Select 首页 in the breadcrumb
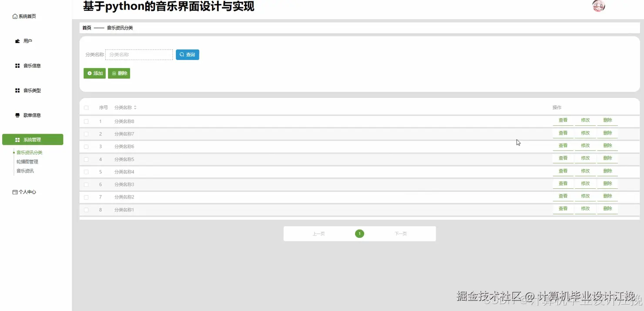This screenshot has width=644, height=311. pyautogui.click(x=86, y=27)
